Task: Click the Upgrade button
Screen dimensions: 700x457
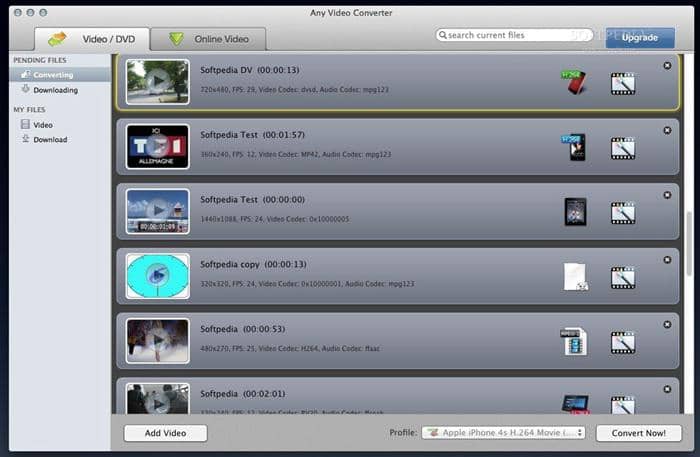Action: 639,37
